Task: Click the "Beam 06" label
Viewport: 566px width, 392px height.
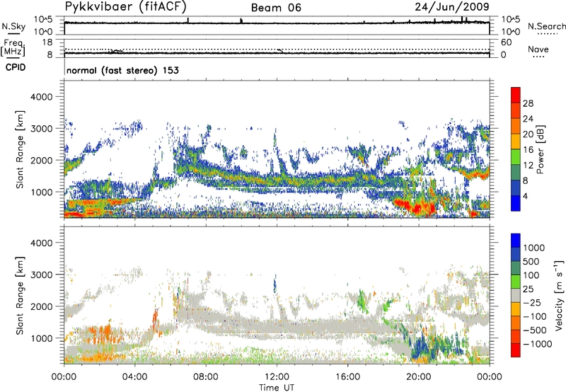Action: tap(276, 8)
